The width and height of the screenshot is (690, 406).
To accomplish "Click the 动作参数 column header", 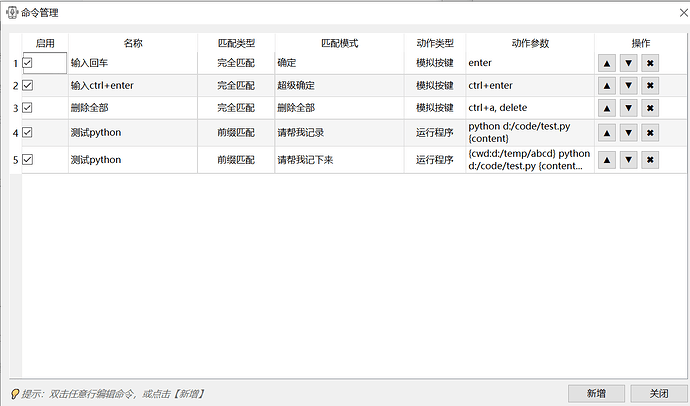I will point(530,43).
